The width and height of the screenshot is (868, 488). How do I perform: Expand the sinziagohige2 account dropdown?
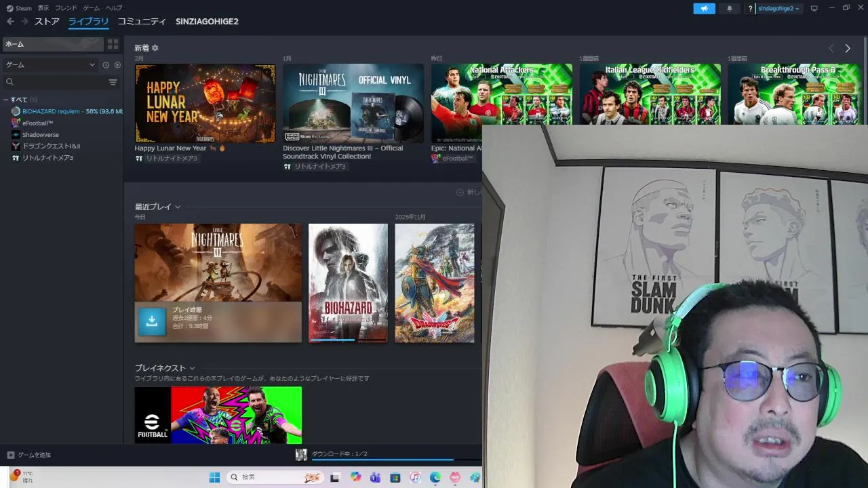779,8
